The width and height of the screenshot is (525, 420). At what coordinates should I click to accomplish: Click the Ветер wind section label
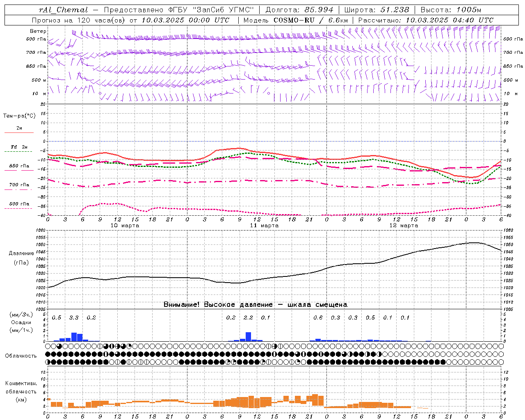coord(38,31)
